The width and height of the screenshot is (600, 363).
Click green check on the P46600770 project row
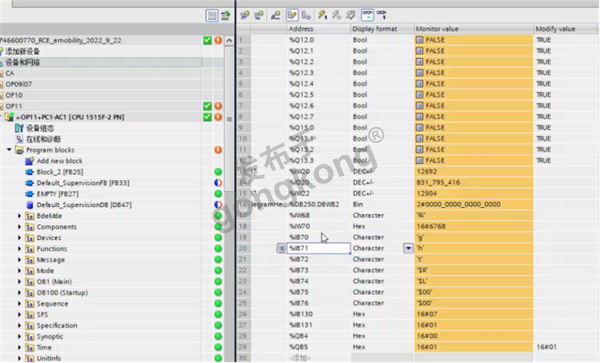tap(207, 40)
